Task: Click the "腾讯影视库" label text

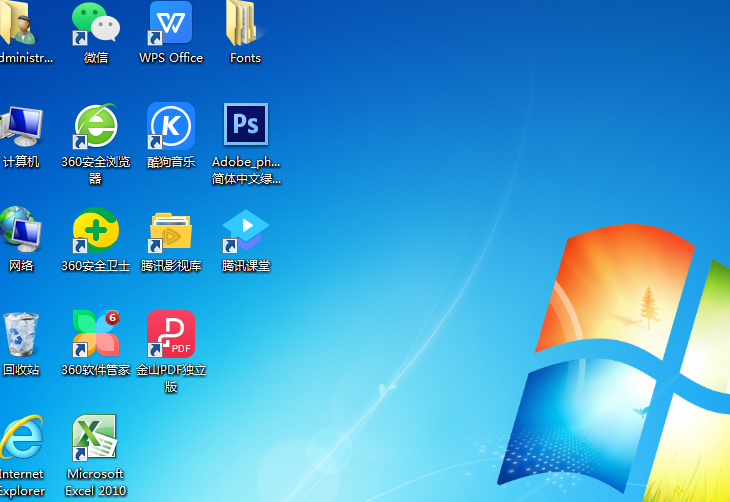Action: coord(171,266)
